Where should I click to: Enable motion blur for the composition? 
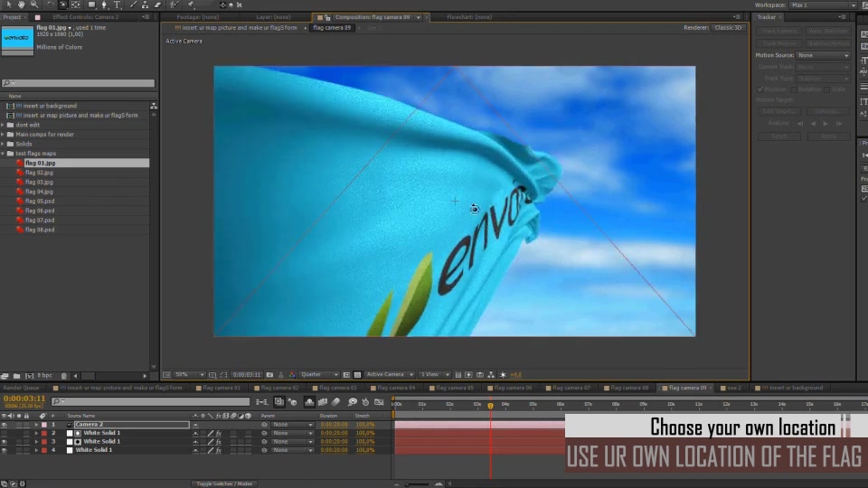coord(336,401)
